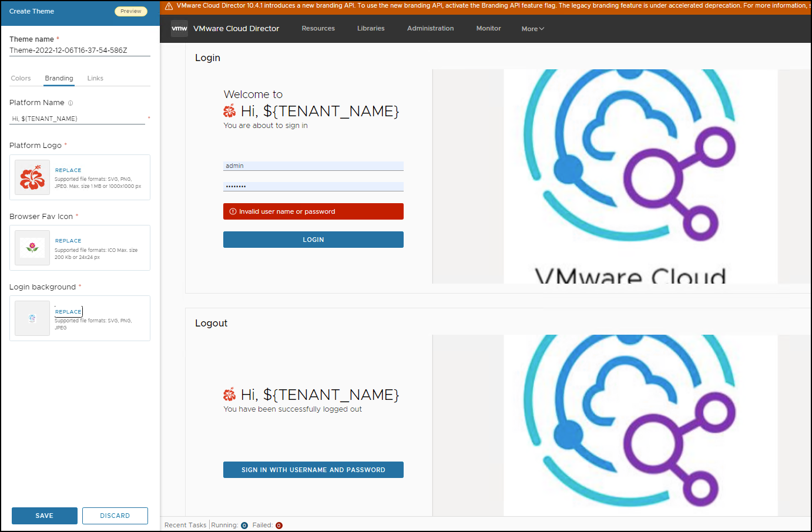Click the Branding API deprecation banner text

click(494, 6)
